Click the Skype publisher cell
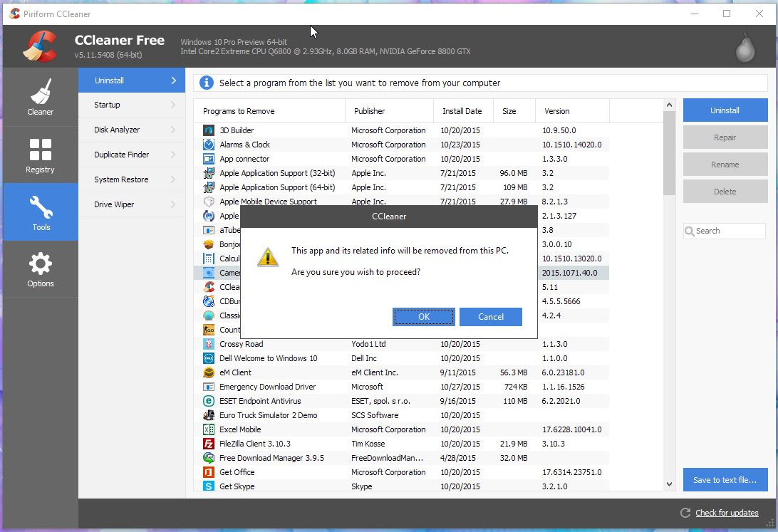The width and height of the screenshot is (778, 532). pos(362,487)
